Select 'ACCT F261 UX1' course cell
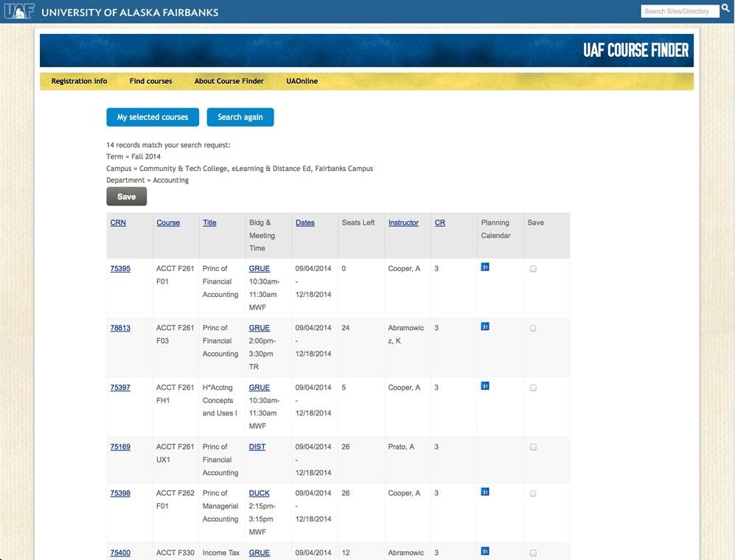 point(175,453)
